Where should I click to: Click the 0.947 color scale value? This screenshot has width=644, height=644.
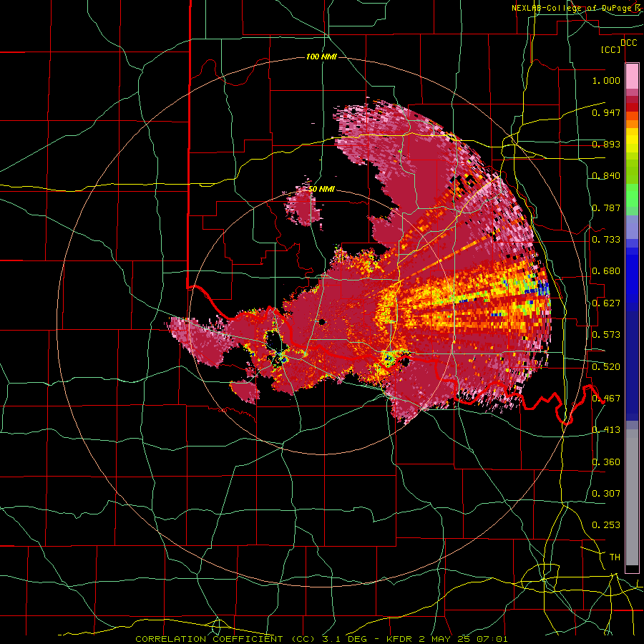click(x=606, y=112)
